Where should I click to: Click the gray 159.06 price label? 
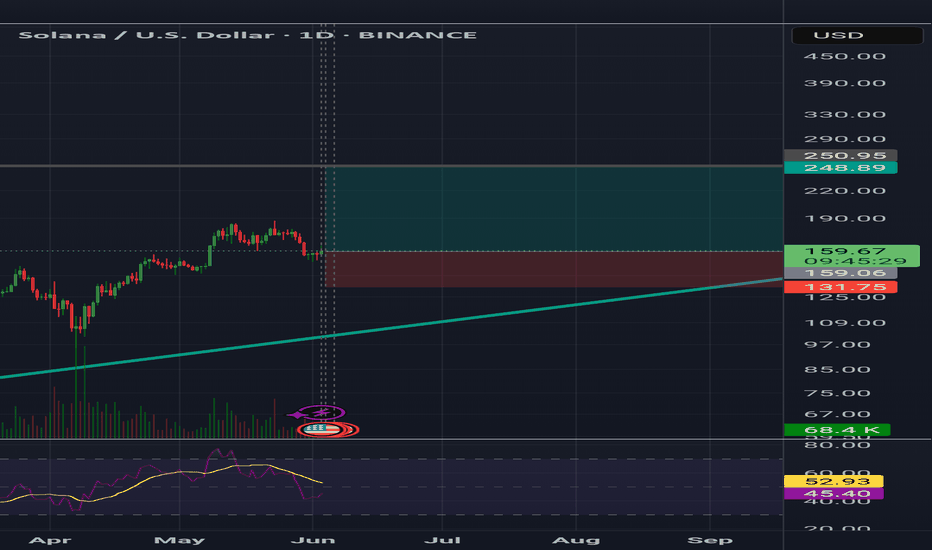click(x=840, y=274)
